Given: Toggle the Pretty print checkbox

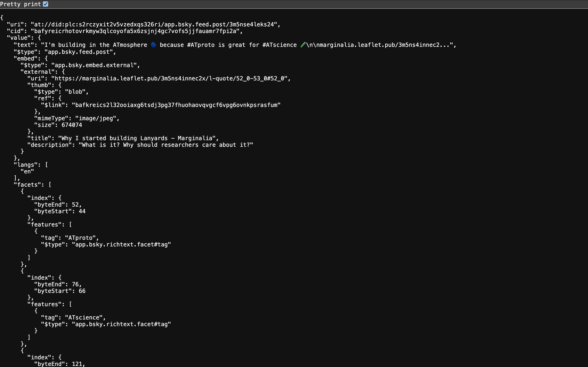Looking at the screenshot, I should coord(45,4).
